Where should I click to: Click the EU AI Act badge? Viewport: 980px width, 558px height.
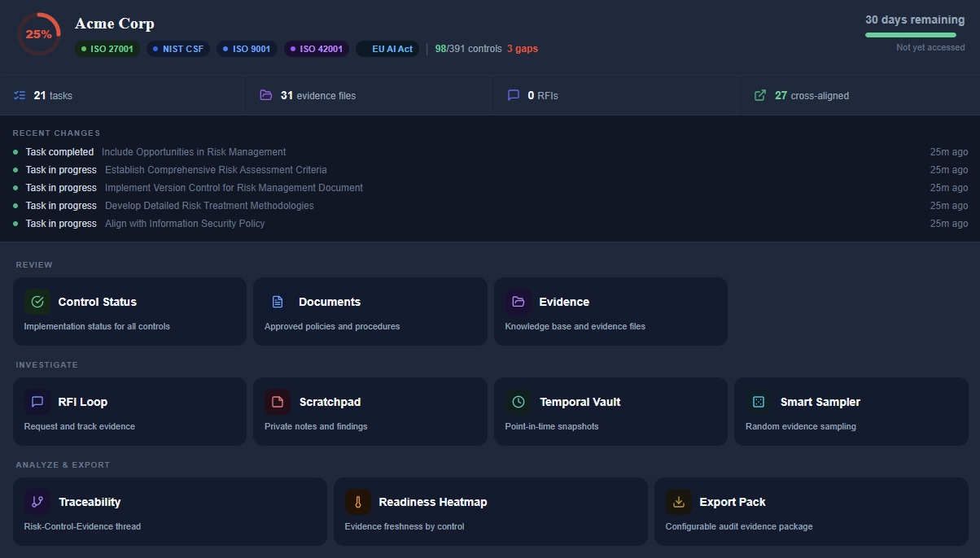(x=392, y=49)
